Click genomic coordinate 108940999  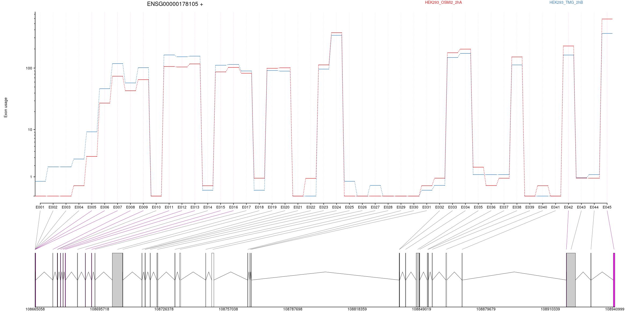click(x=614, y=309)
